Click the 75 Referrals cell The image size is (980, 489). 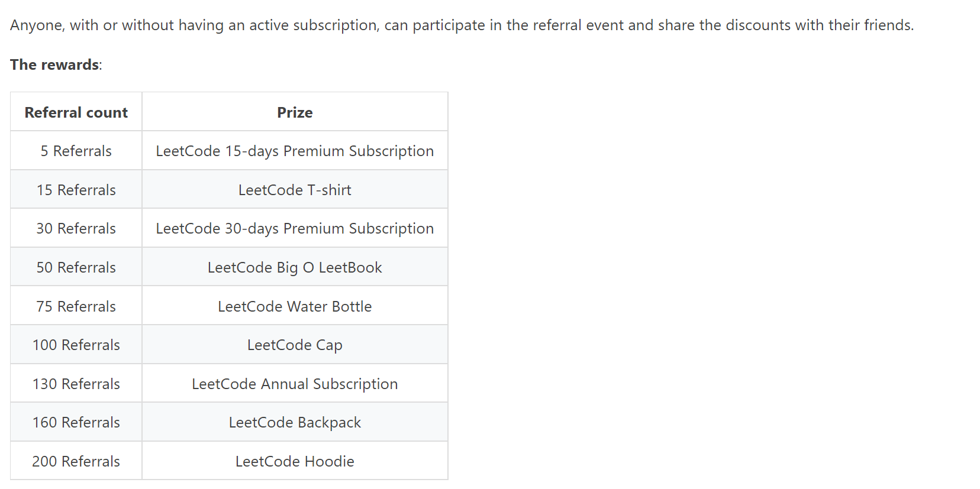click(x=76, y=306)
